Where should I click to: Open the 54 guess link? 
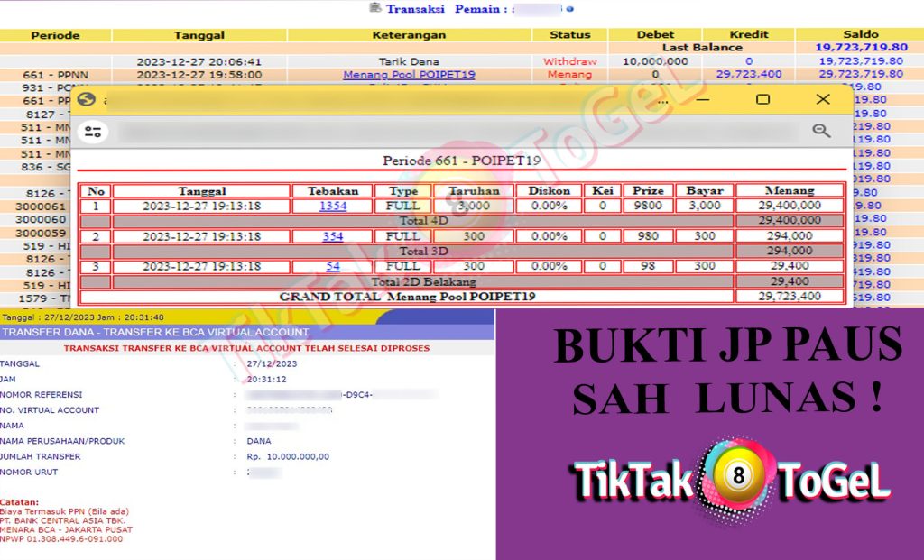pyautogui.click(x=333, y=266)
